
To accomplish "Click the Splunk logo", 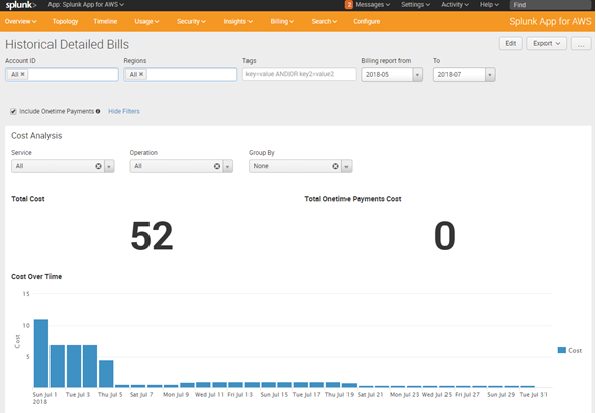I will tap(21, 5).
